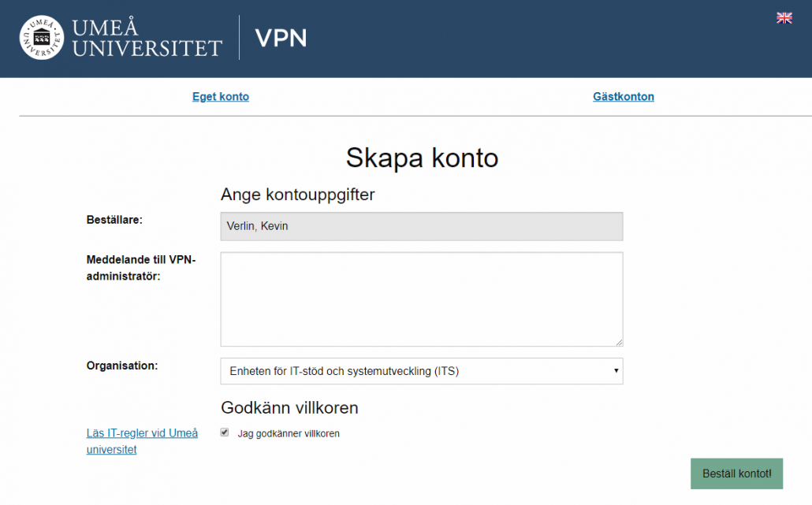Viewport: 812px width, 505px height.
Task: Click the Umeå University round seal logo
Action: [42, 37]
